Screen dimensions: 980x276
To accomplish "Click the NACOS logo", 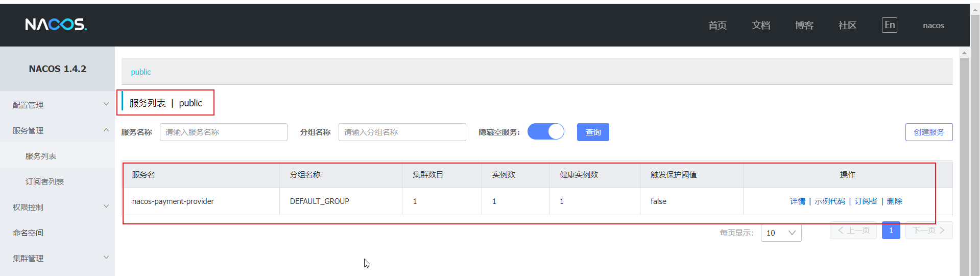I will (56, 25).
